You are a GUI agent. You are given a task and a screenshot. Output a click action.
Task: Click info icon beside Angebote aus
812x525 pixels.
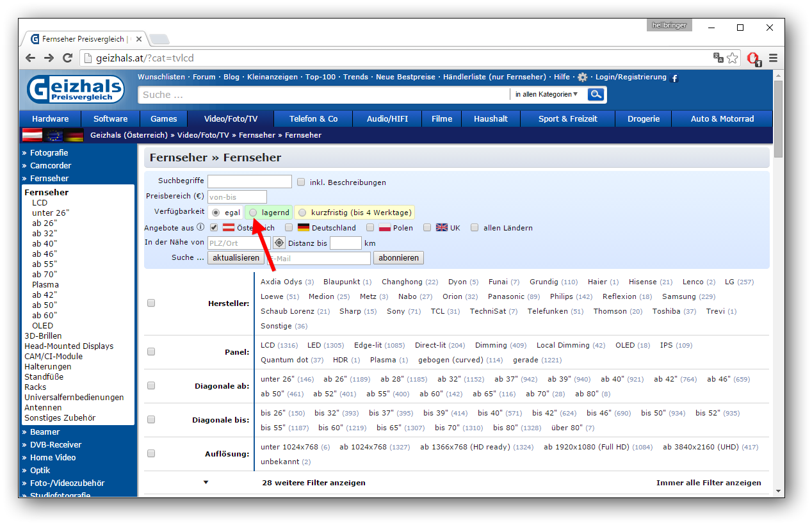200,227
